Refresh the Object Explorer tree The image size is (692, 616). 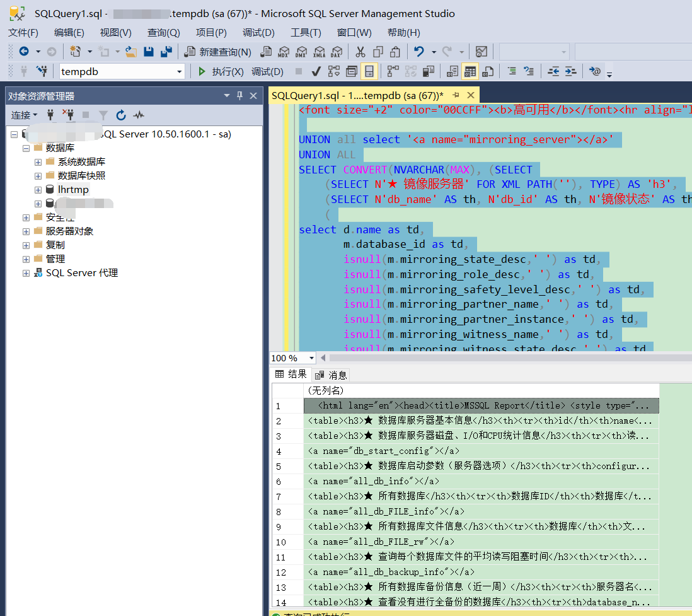tap(120, 115)
